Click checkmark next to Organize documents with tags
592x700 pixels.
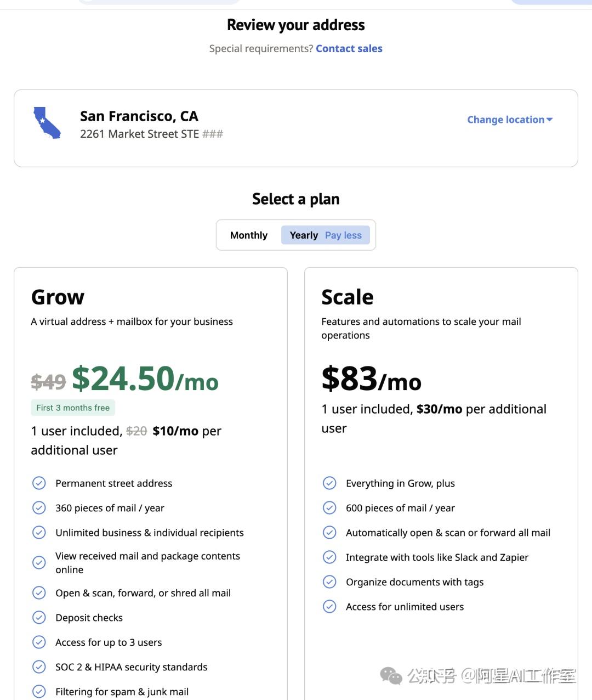[x=329, y=582]
